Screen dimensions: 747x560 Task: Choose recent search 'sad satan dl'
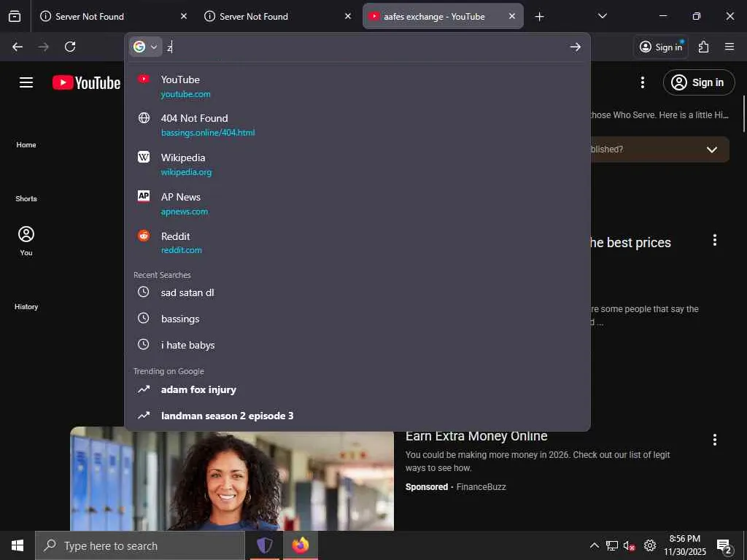[x=357, y=292]
